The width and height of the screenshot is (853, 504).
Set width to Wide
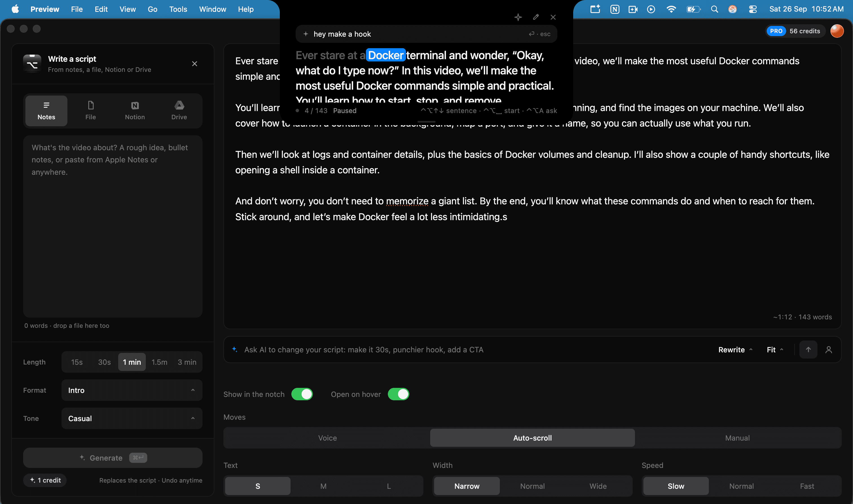point(598,486)
